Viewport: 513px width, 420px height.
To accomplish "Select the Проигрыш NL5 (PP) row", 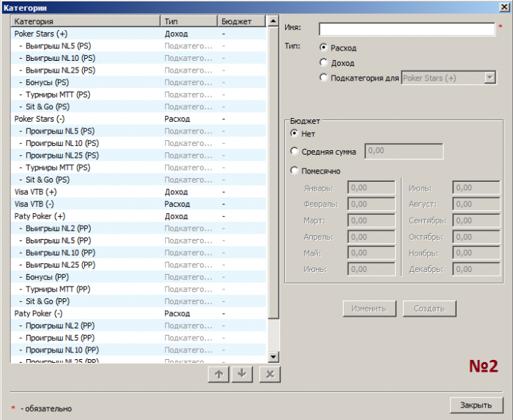I will tap(139, 338).
